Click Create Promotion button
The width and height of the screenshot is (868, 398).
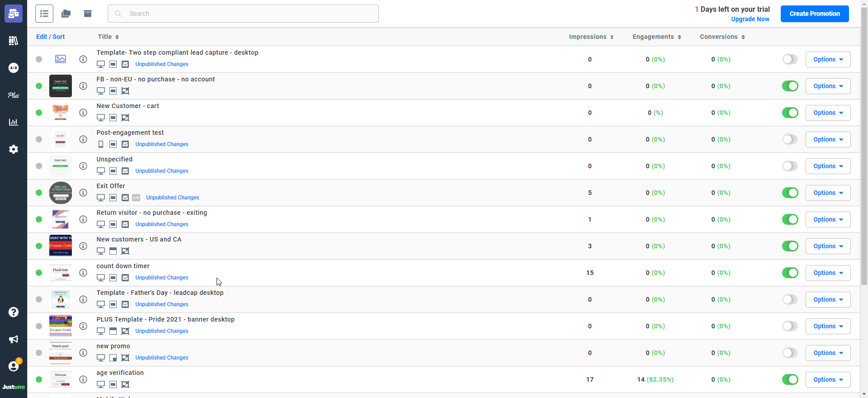815,14
